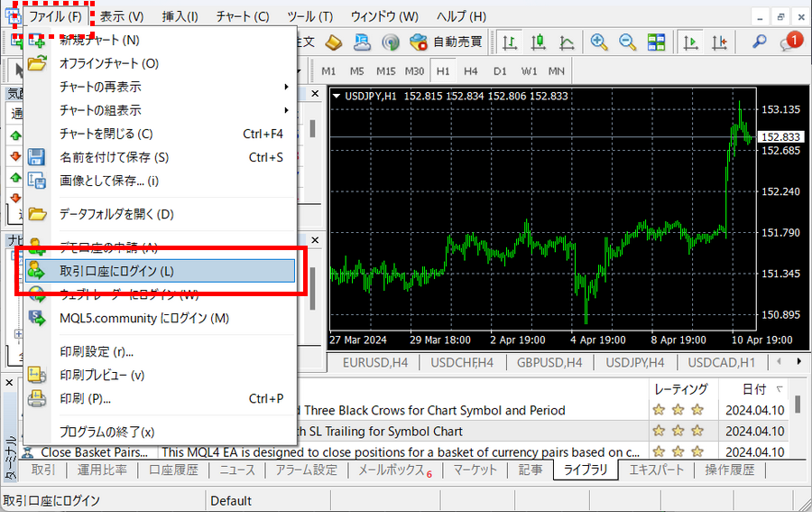Choose オフラインチャート (O) from the menu

[x=160, y=63]
